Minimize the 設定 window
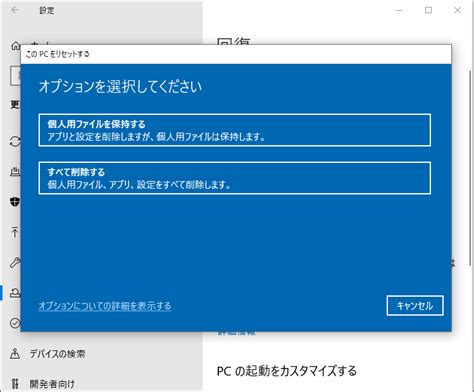Image resolution: width=474 pixels, height=392 pixels. coord(399,10)
